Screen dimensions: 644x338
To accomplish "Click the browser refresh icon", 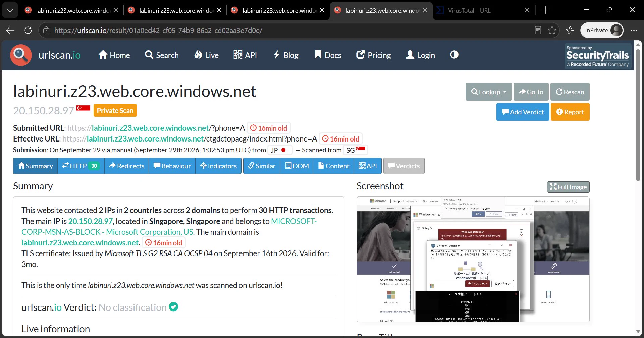I will (x=28, y=30).
